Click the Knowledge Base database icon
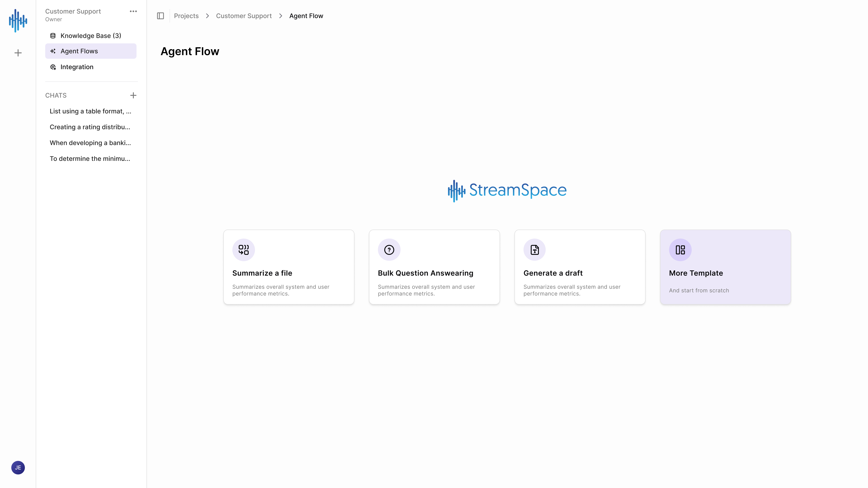Screen dimensions: 868x488 53,36
